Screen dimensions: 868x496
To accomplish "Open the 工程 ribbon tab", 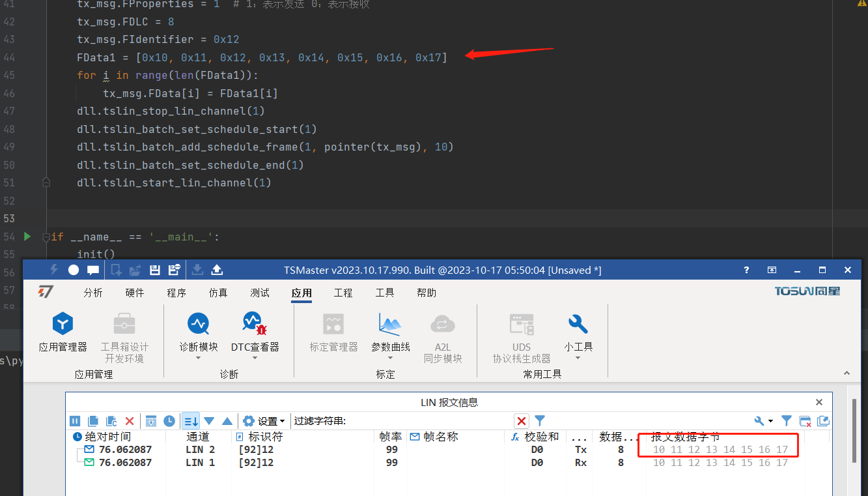I will [343, 293].
